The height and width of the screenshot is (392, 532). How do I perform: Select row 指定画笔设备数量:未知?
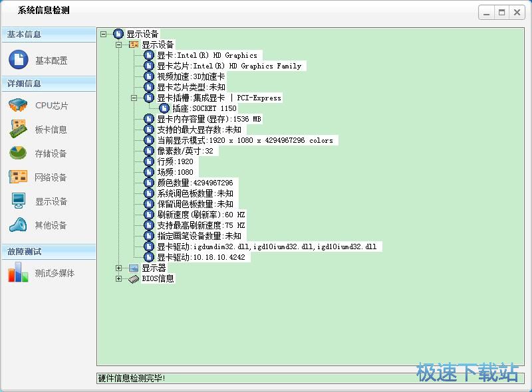click(x=199, y=236)
